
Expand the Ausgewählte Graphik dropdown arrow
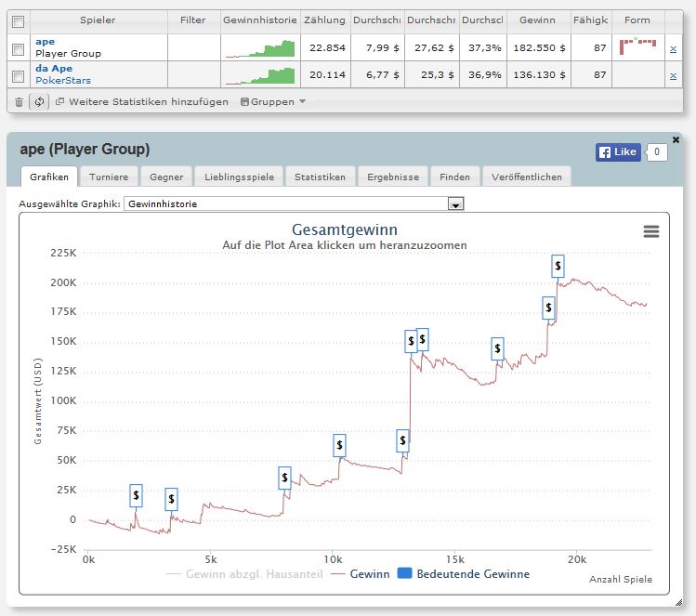tap(455, 204)
